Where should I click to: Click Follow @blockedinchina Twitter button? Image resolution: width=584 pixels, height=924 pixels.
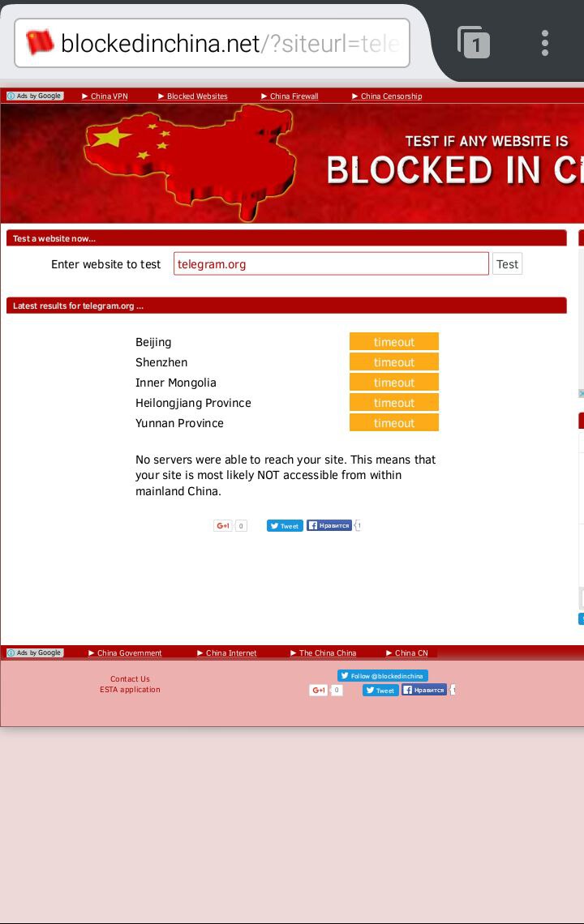[383, 676]
